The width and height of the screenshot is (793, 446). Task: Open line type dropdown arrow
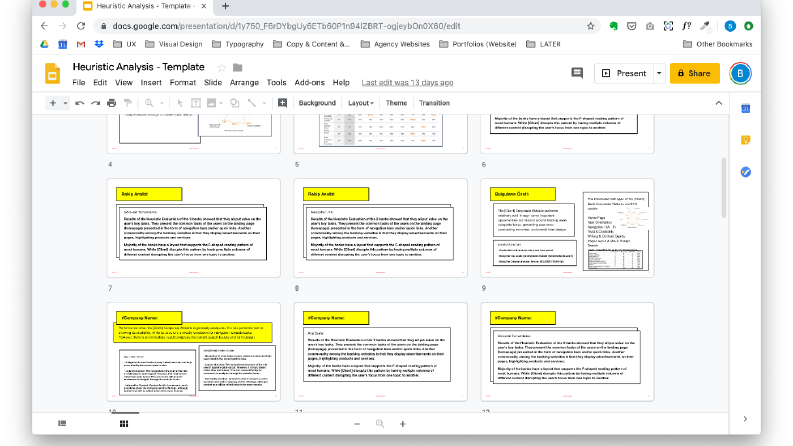pyautogui.click(x=264, y=103)
